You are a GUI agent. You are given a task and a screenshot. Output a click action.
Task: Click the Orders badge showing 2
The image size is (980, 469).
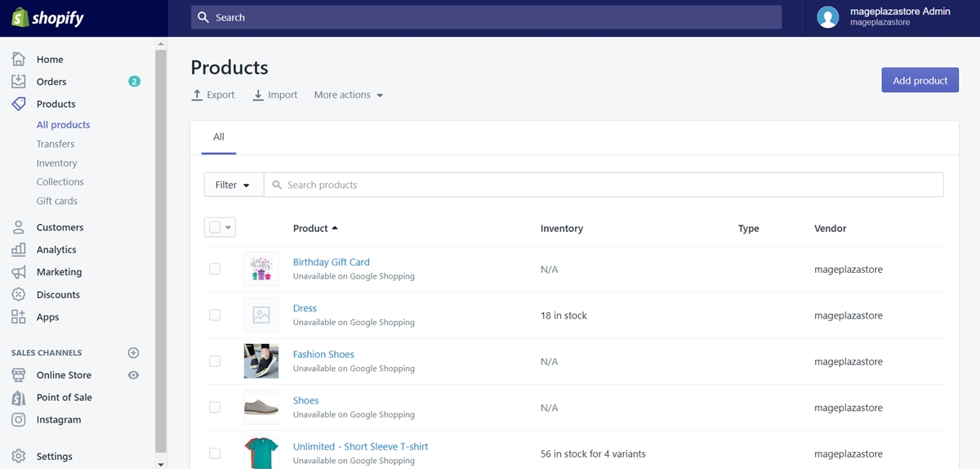click(x=134, y=82)
